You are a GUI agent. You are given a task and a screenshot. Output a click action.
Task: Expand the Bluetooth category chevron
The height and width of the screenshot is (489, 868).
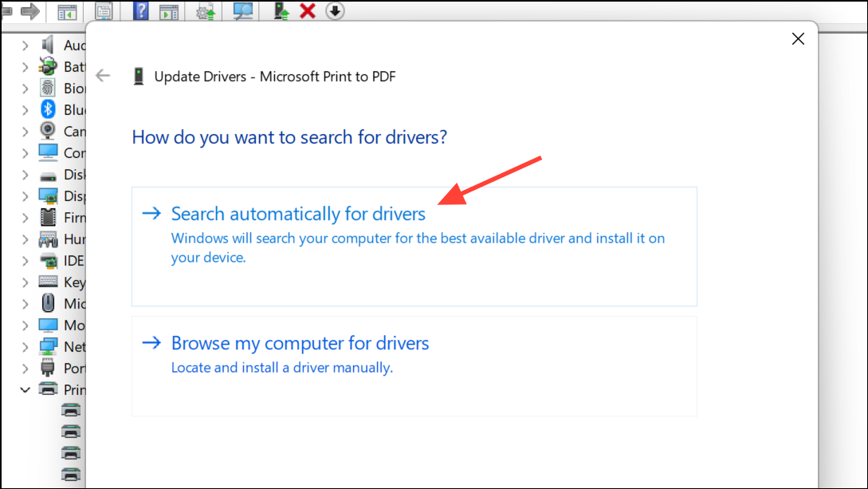25,110
